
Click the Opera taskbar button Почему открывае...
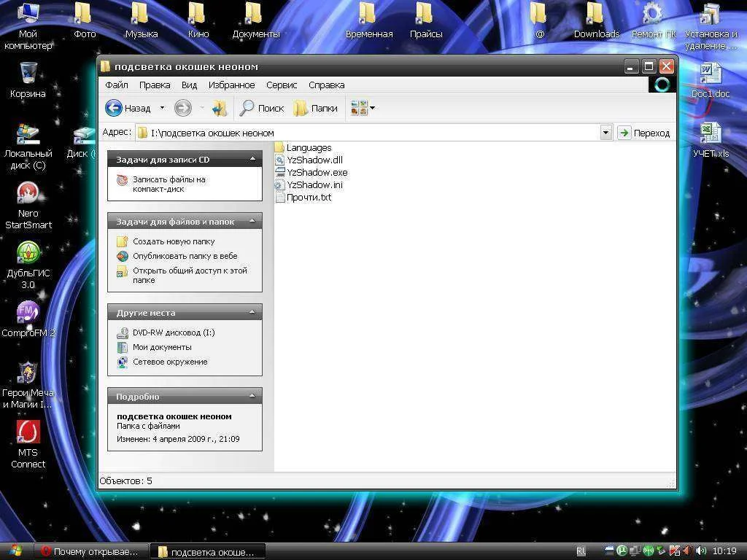[89, 552]
